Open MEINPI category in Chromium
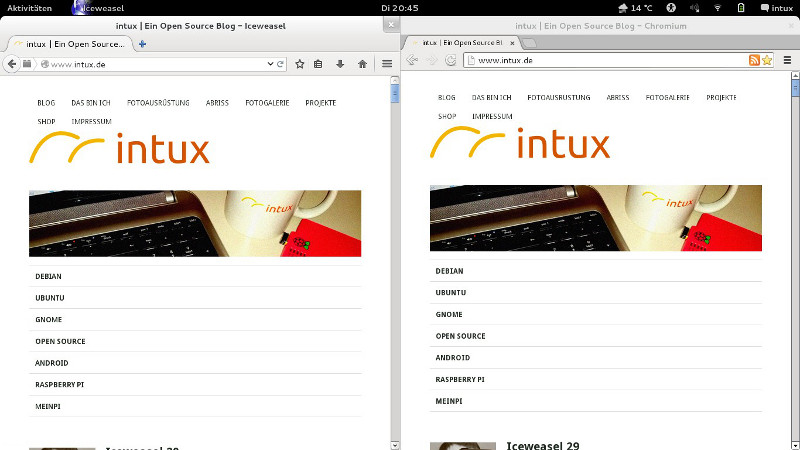800x450 pixels. click(449, 401)
